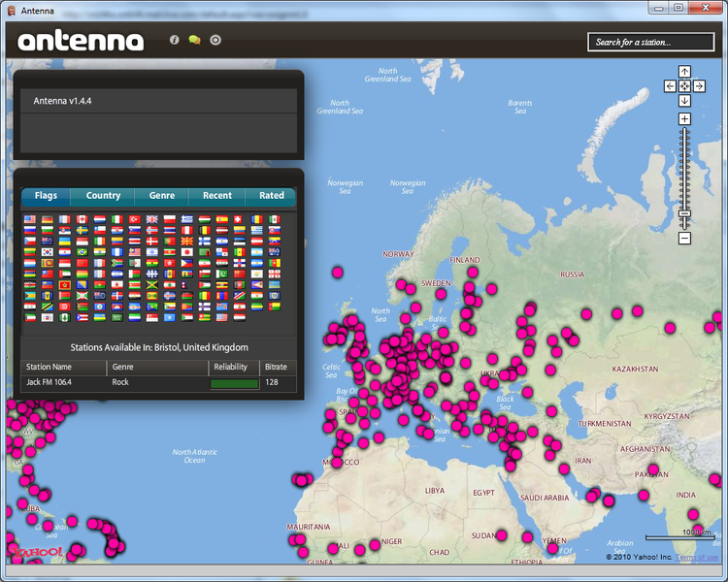Select the Finland flag
The width and height of the screenshot is (728, 582).
205,241
